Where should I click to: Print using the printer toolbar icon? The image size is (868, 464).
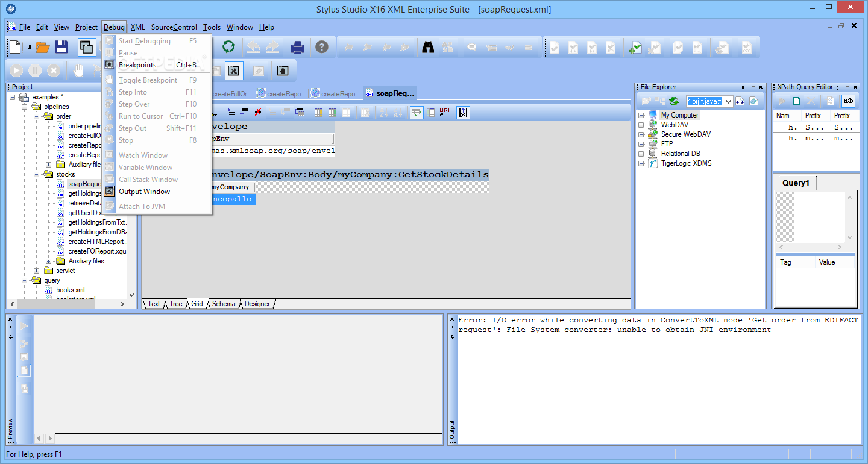click(298, 46)
